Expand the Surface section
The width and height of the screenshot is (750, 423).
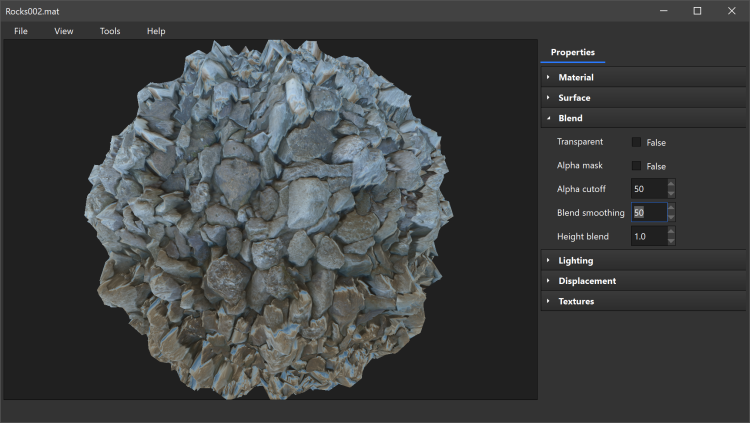pyautogui.click(x=574, y=98)
